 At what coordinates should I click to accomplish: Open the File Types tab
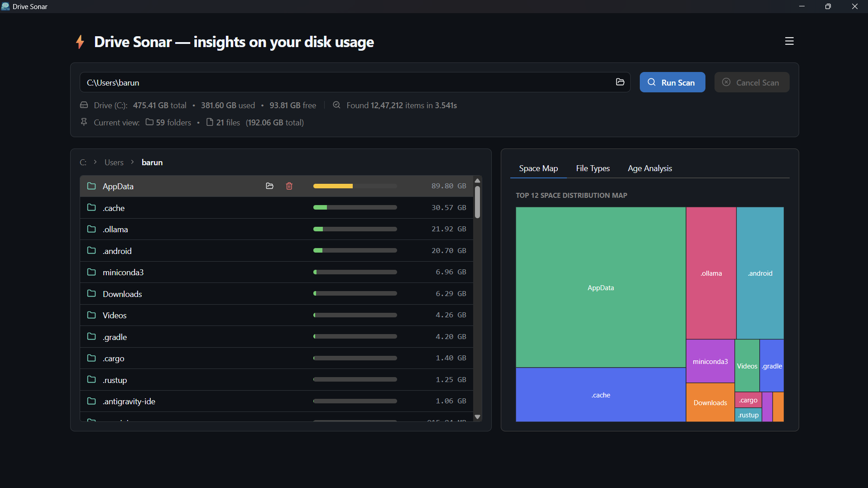click(593, 168)
